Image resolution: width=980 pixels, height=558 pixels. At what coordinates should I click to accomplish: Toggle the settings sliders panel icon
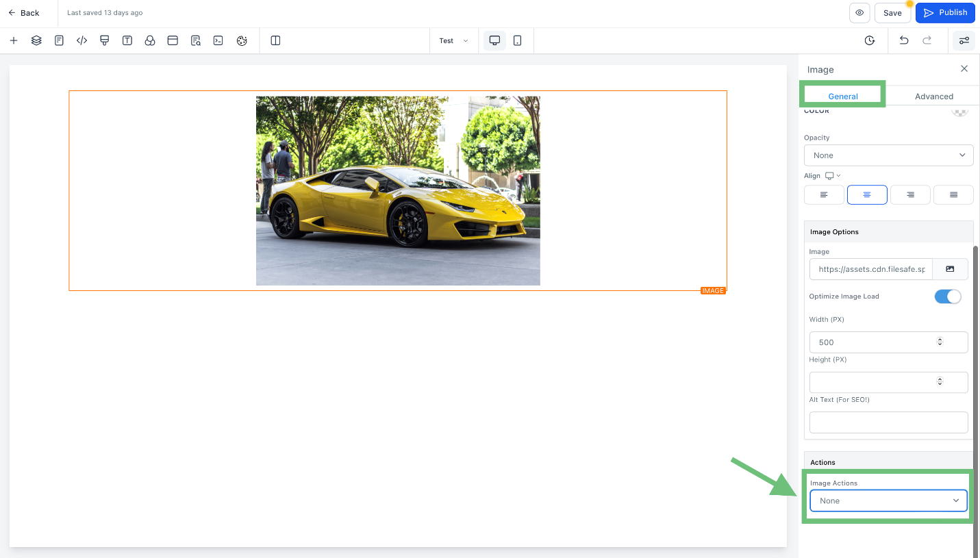[964, 40]
